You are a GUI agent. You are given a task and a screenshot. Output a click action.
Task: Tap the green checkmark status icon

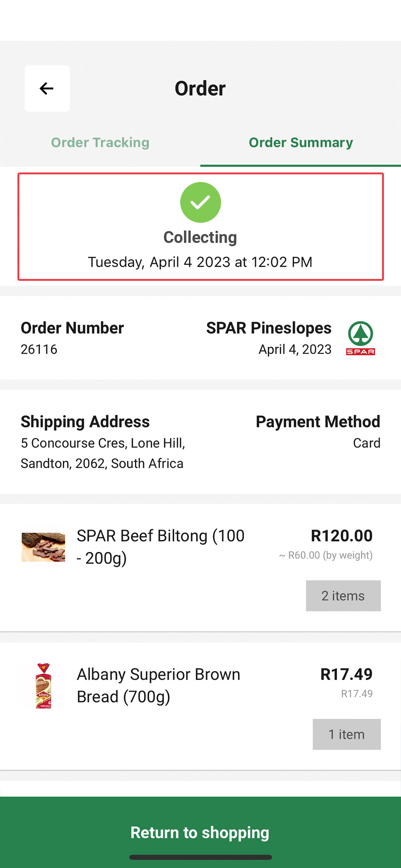[200, 202]
